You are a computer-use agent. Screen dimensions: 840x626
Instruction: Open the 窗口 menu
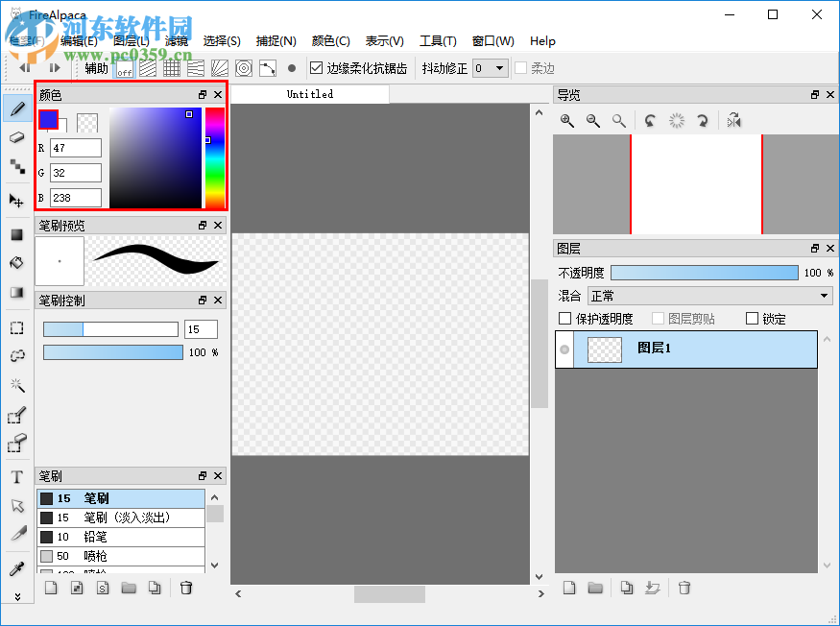[x=492, y=40]
